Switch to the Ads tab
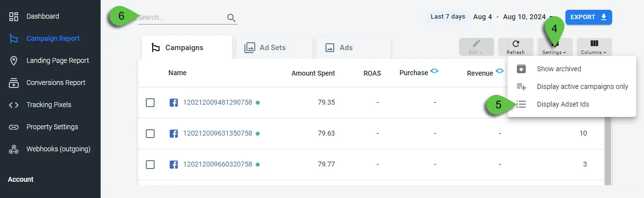This screenshot has height=198, width=644. point(353,48)
